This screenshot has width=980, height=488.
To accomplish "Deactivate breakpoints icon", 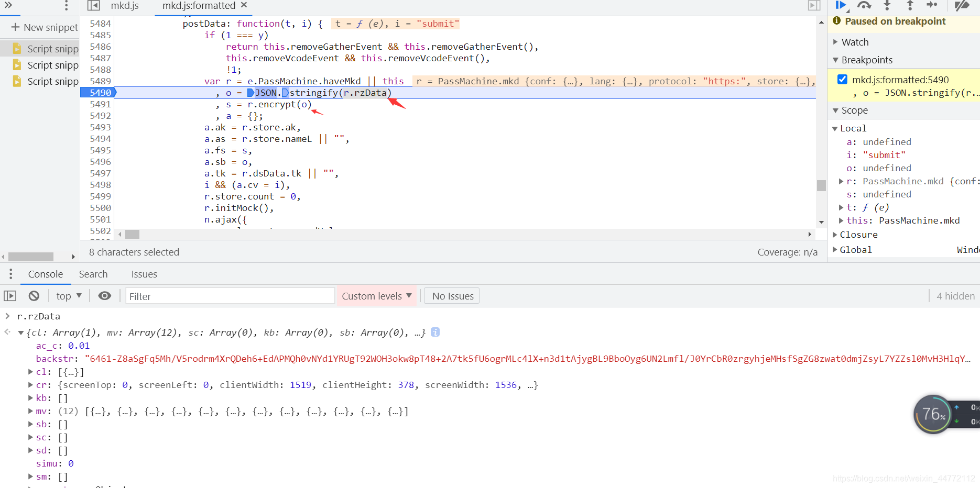I will tap(962, 5).
